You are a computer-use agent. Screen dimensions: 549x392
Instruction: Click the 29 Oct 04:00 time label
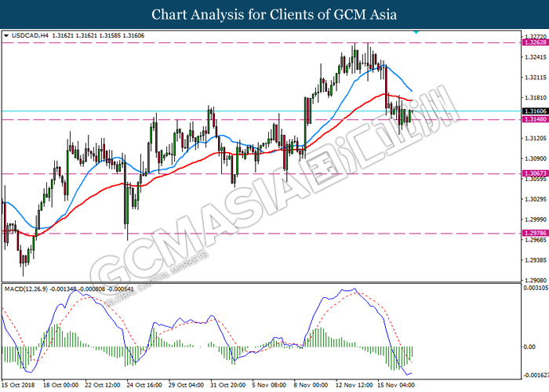point(187,385)
